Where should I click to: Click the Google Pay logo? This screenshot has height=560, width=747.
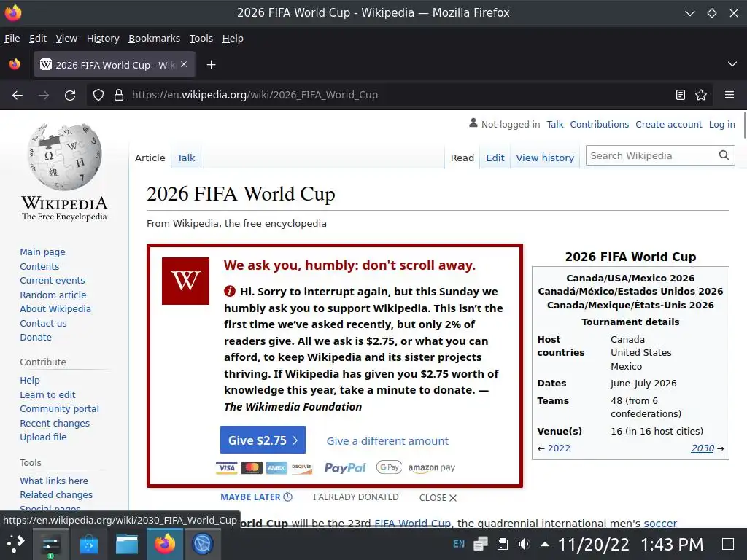click(390, 467)
